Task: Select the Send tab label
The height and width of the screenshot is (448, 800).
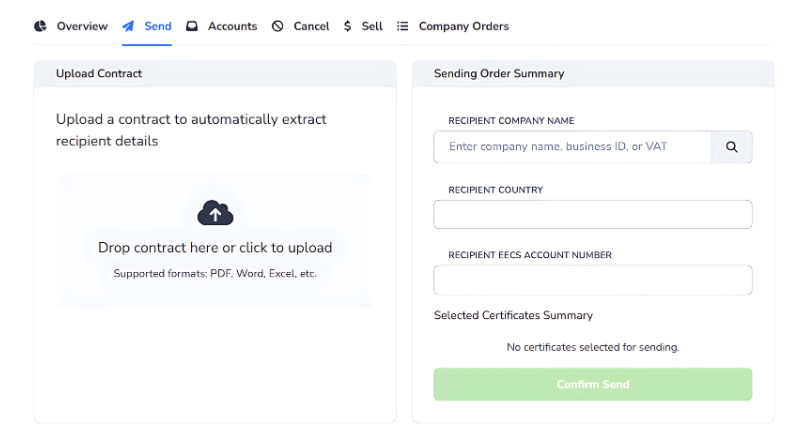Action: click(x=158, y=26)
